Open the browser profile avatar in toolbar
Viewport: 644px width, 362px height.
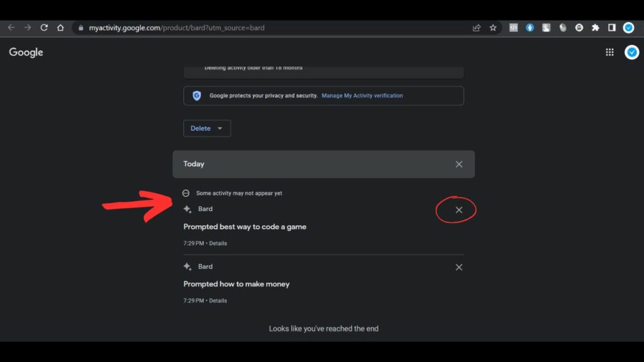coord(628,28)
